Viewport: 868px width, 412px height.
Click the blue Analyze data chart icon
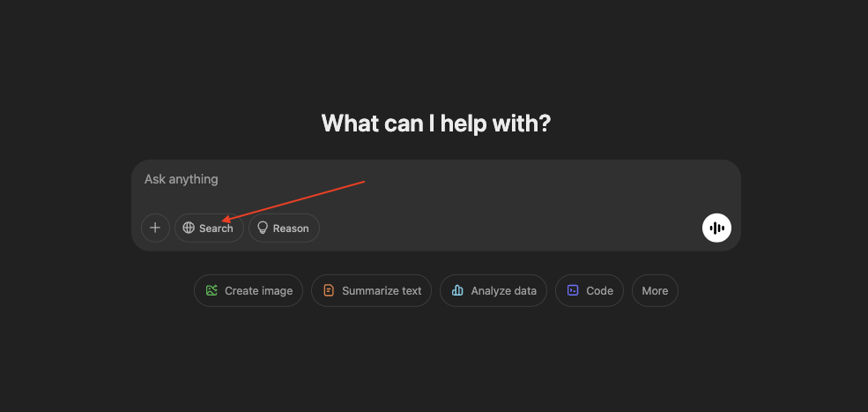click(x=457, y=290)
